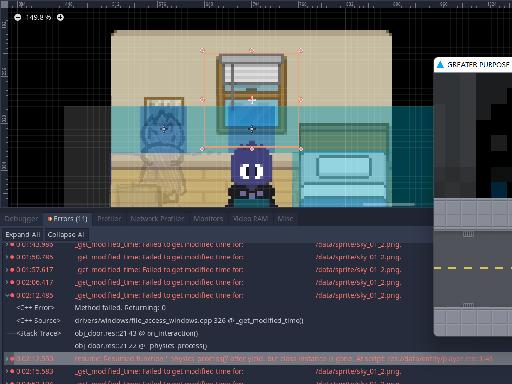Click the GREATER PURPOSE game window icon
The width and height of the screenshot is (512, 384).
[440, 65]
